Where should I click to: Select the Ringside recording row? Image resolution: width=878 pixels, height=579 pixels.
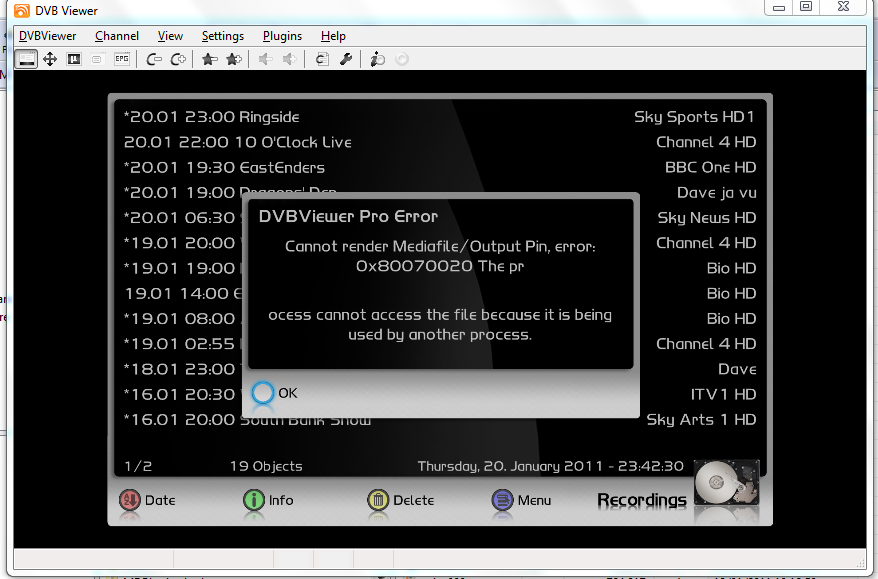(440, 117)
